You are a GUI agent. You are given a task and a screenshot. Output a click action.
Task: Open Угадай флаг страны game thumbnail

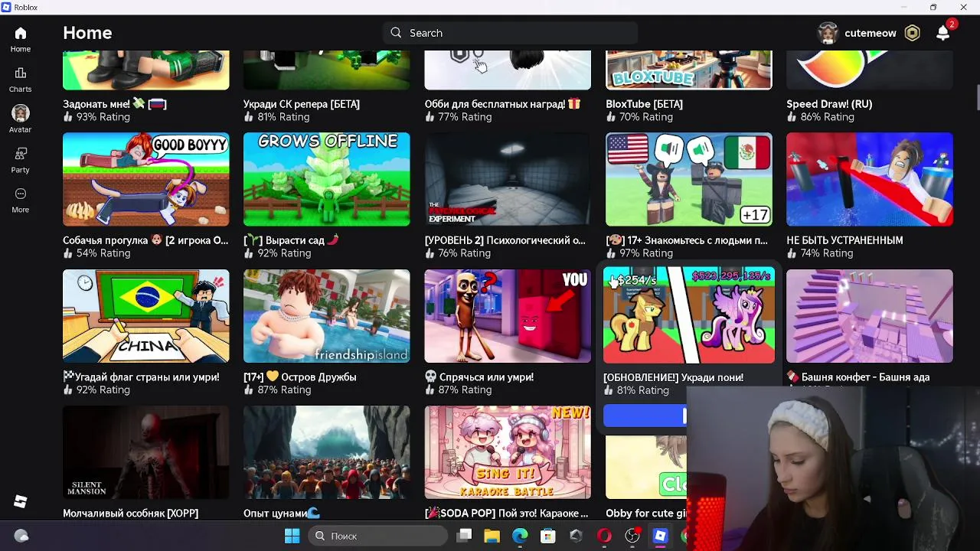pos(145,315)
